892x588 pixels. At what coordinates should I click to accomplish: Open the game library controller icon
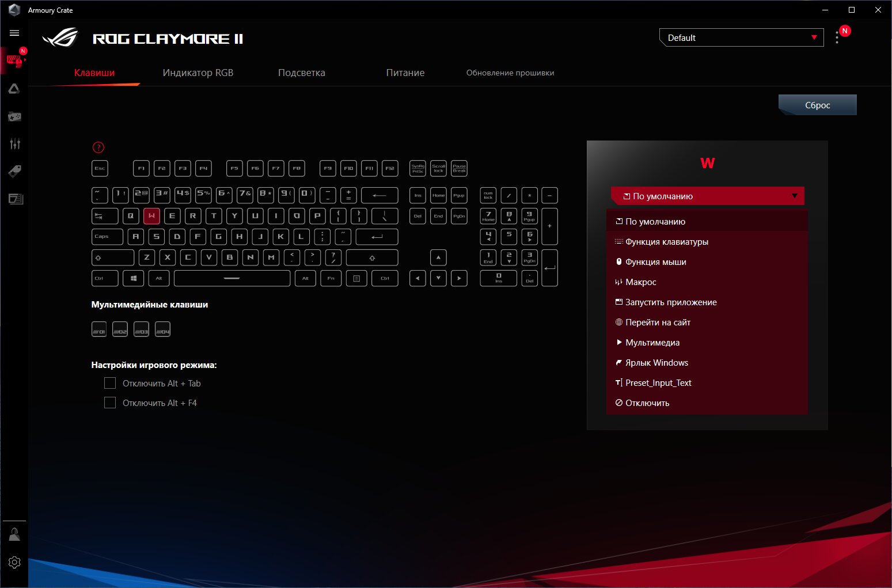tap(14, 116)
